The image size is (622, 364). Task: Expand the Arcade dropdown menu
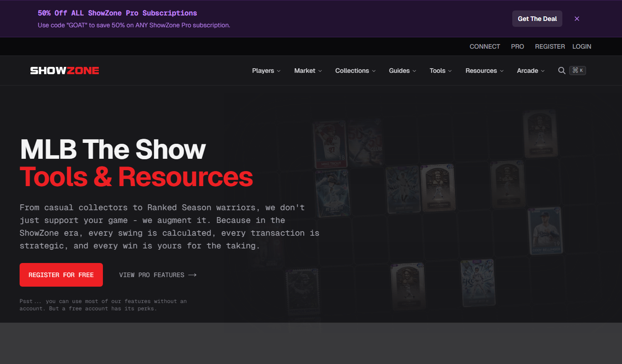tap(531, 71)
